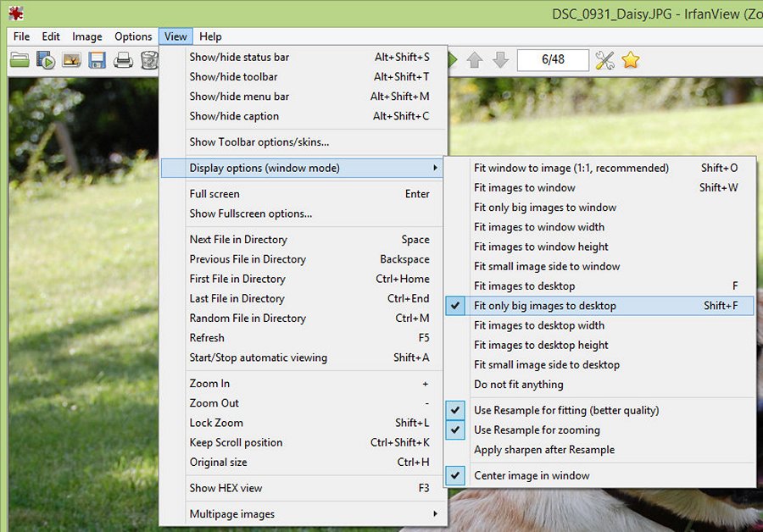Choose Show/hide status bar
The height and width of the screenshot is (532, 763).
[302, 58]
